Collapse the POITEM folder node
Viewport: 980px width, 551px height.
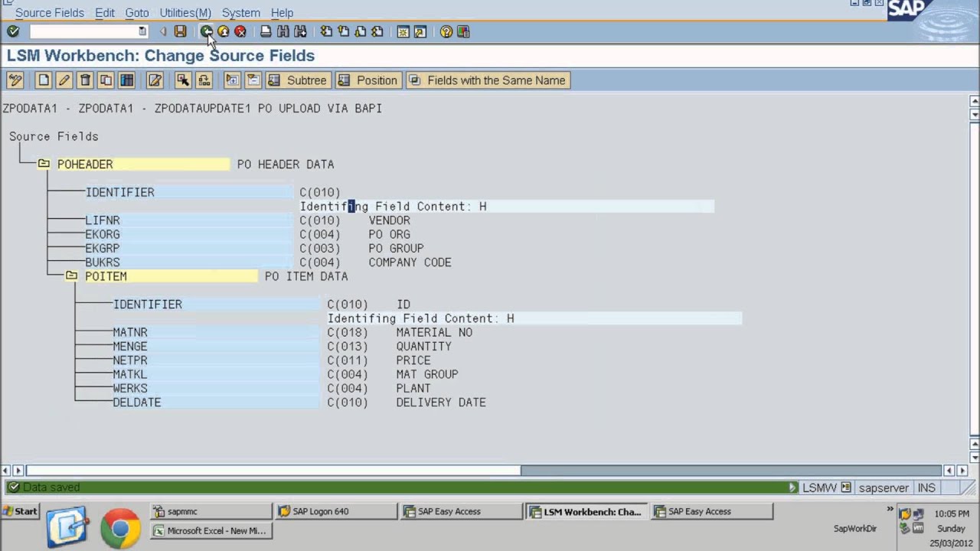point(71,275)
